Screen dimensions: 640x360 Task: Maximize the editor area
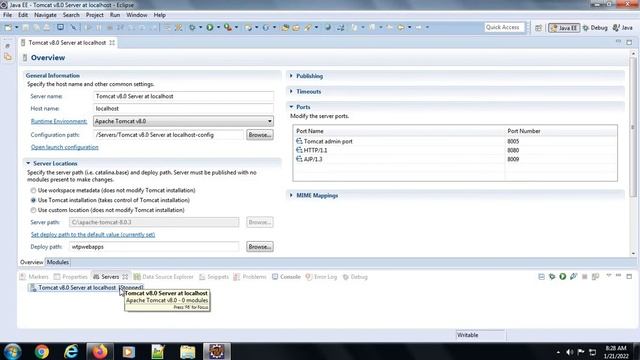[629, 42]
